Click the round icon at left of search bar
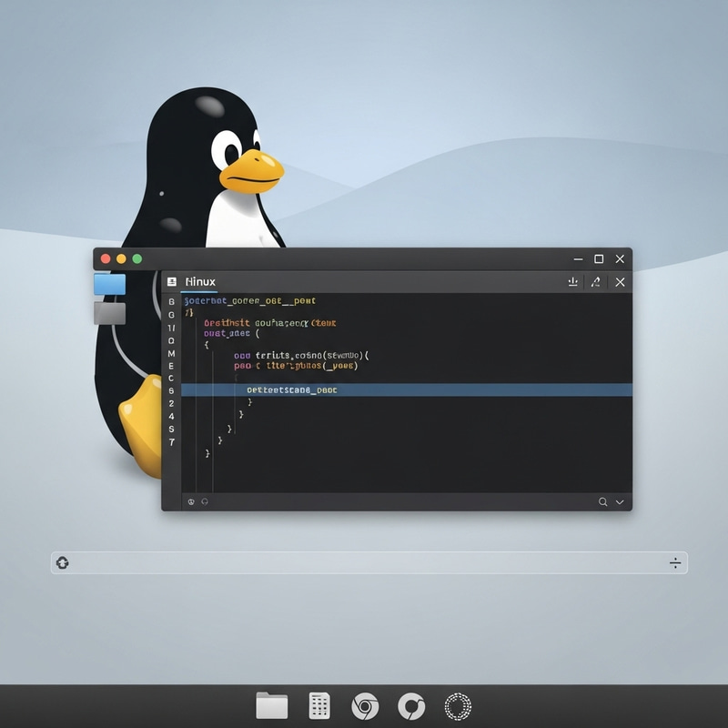The image size is (728, 728). coord(62,562)
